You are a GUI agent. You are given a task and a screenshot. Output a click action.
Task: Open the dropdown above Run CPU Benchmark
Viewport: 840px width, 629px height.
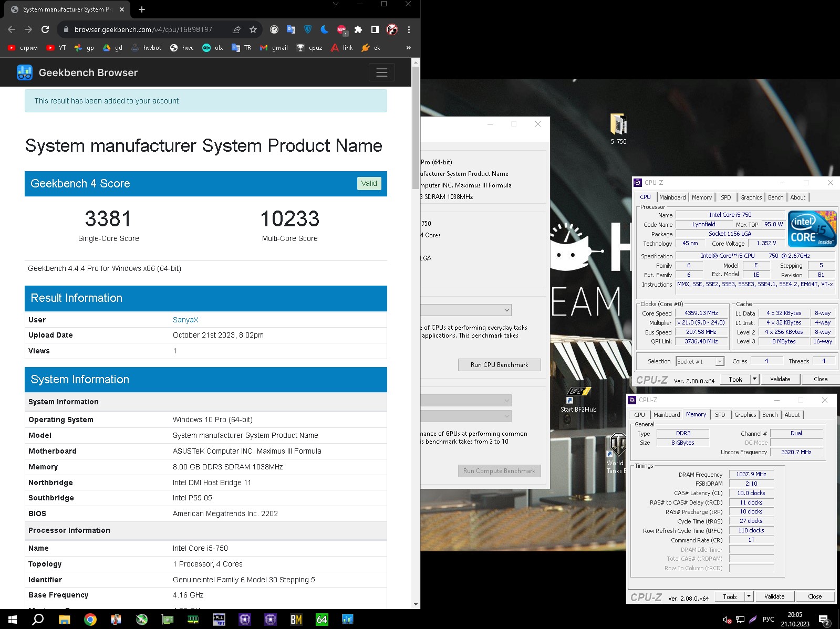[x=466, y=310]
